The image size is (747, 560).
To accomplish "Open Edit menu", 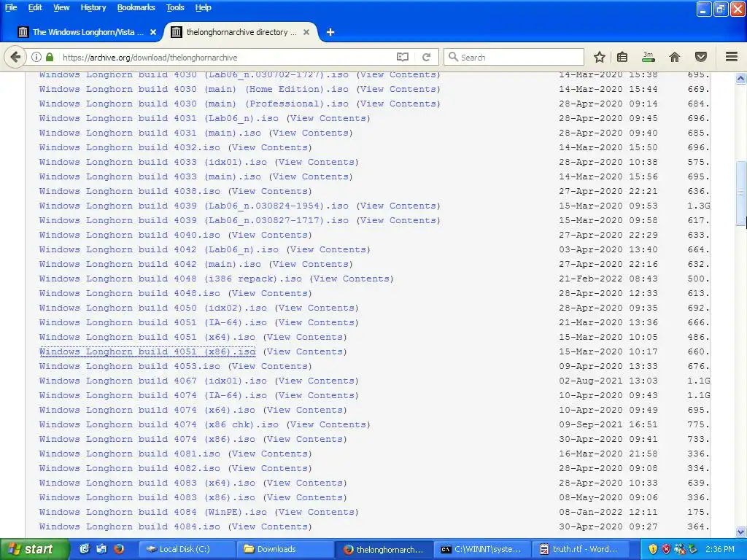I will click(x=35, y=7).
